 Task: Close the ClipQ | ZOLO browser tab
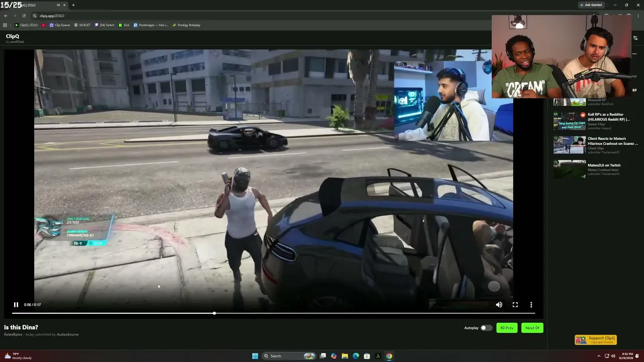[x=64, y=5]
